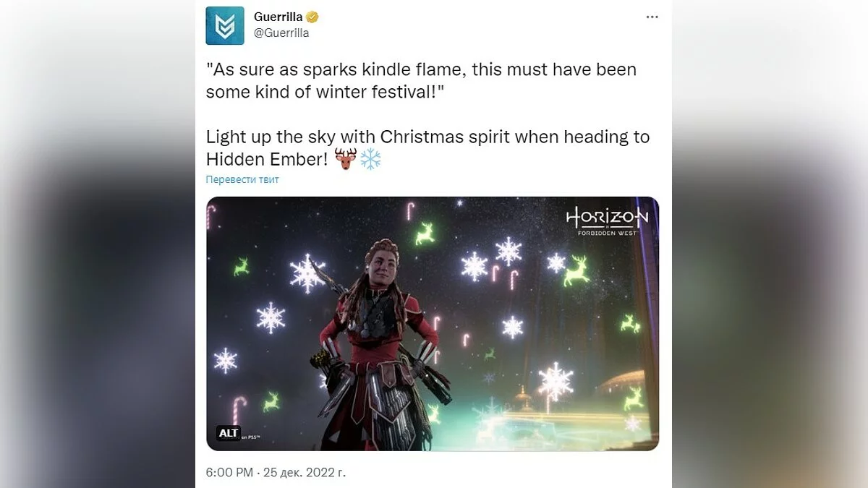
Task: Click the snowflake emoji in the tweet
Action: tap(370, 158)
